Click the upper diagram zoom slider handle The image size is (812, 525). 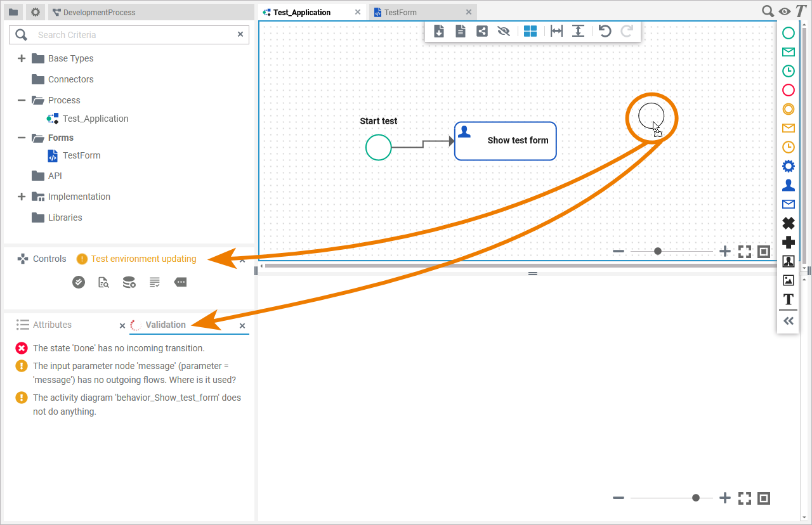(658, 252)
